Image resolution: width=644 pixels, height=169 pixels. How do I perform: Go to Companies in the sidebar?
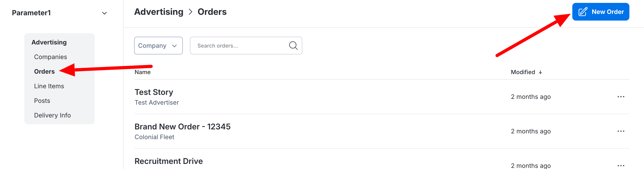[x=50, y=57]
